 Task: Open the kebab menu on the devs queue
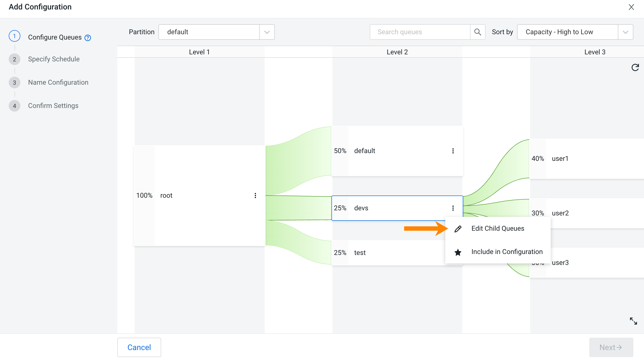click(453, 208)
